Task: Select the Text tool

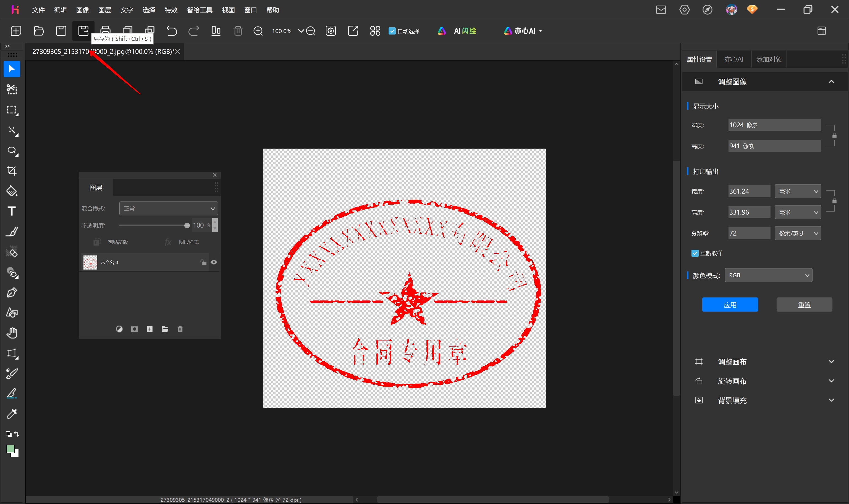Action: 12,211
